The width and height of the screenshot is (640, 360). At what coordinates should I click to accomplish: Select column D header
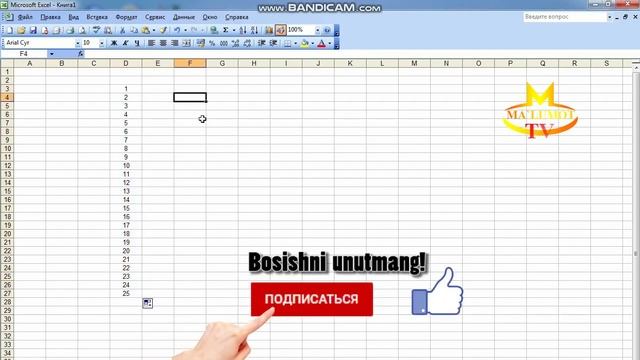coord(126,63)
